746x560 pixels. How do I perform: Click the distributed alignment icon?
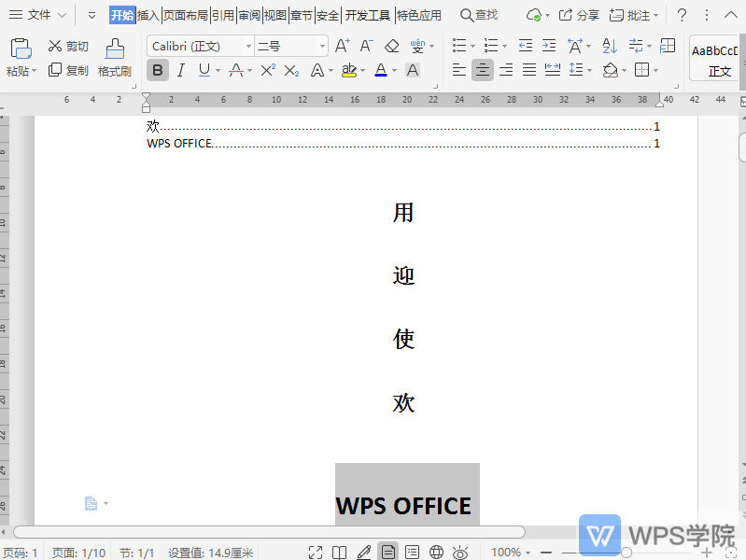[553, 70]
